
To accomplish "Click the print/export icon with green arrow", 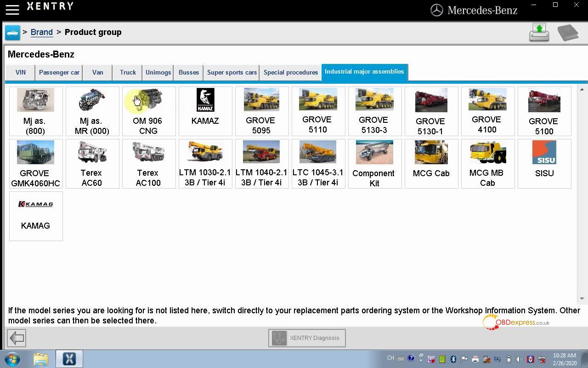I will 539,33.
